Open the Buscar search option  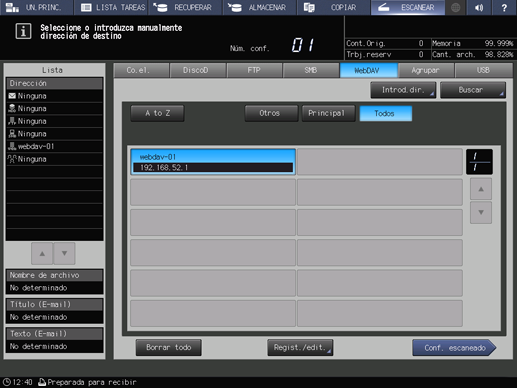pyautogui.click(x=473, y=90)
